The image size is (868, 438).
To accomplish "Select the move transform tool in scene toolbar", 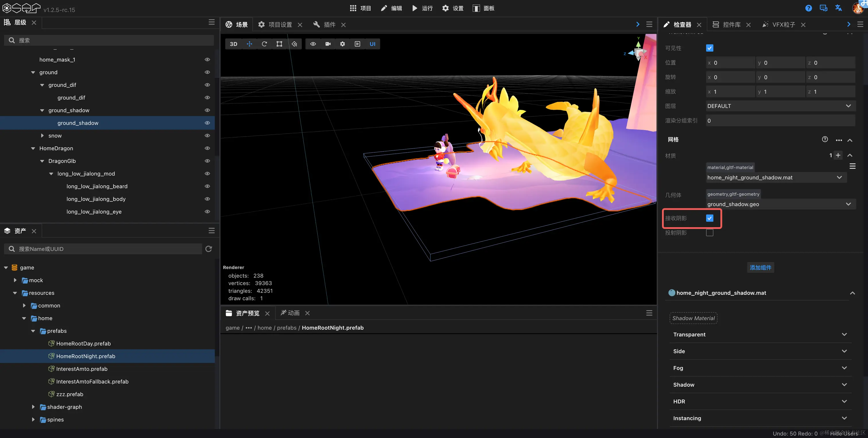I will coord(249,44).
